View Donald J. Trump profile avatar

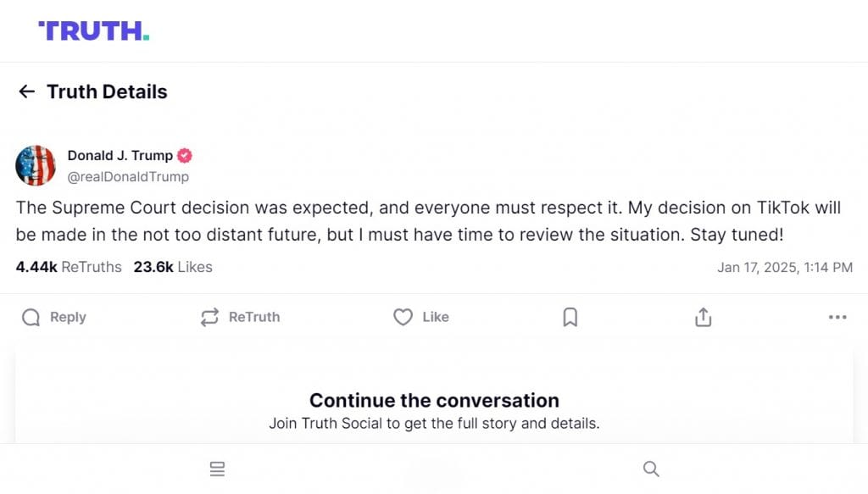[36, 165]
